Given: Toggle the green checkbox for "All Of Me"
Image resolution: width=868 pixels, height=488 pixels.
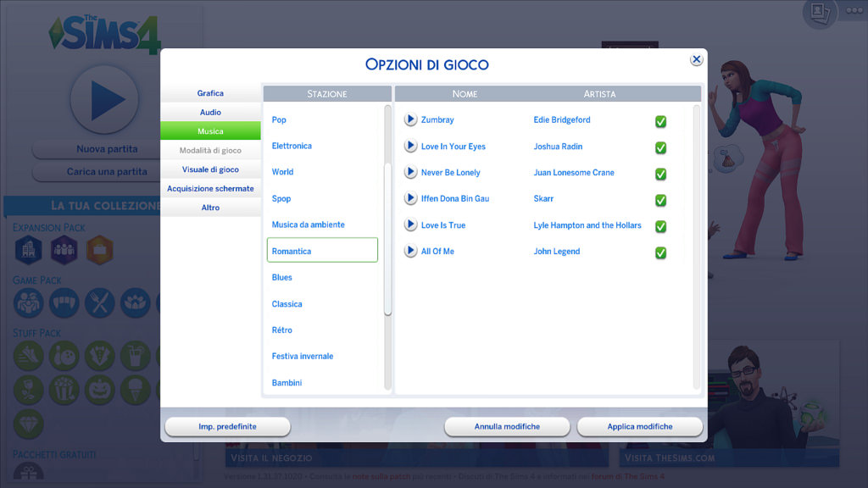Looking at the screenshot, I should tap(661, 252).
